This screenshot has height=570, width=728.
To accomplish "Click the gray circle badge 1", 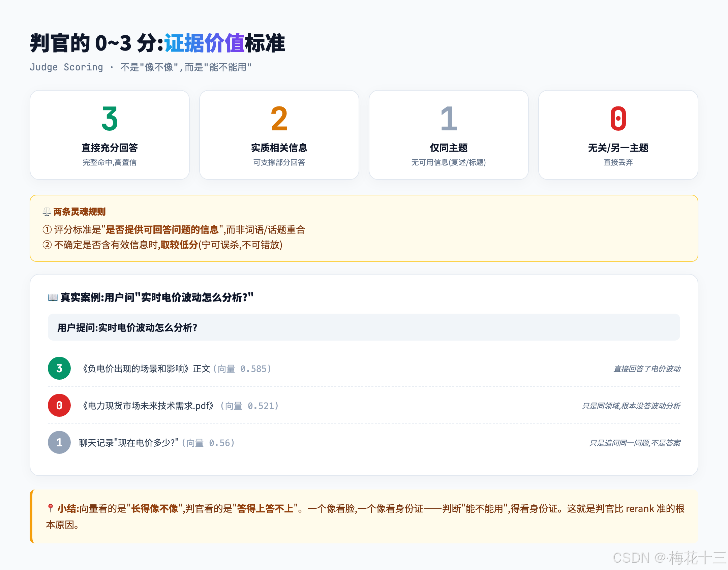I will [x=59, y=442].
